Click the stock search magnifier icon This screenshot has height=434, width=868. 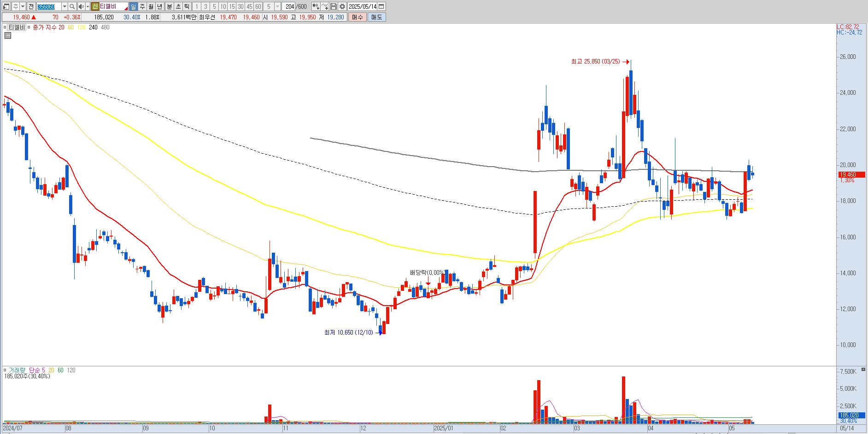(72, 6)
